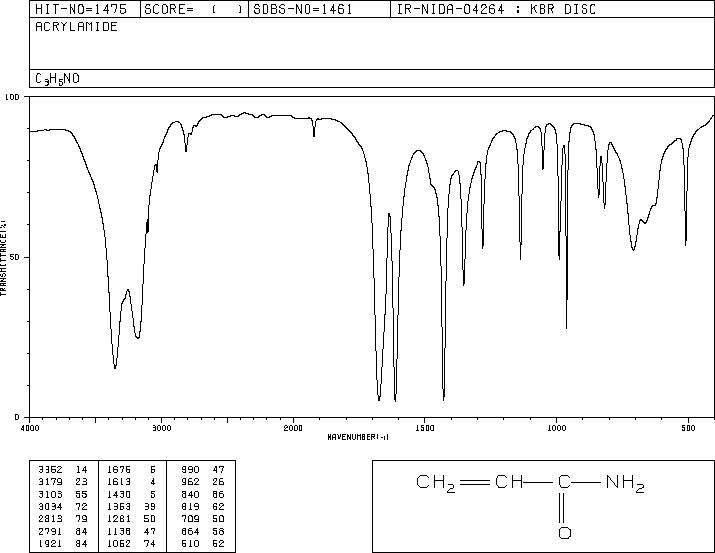
Task: Select peak table wavenumber 1062
Action: click(x=119, y=544)
